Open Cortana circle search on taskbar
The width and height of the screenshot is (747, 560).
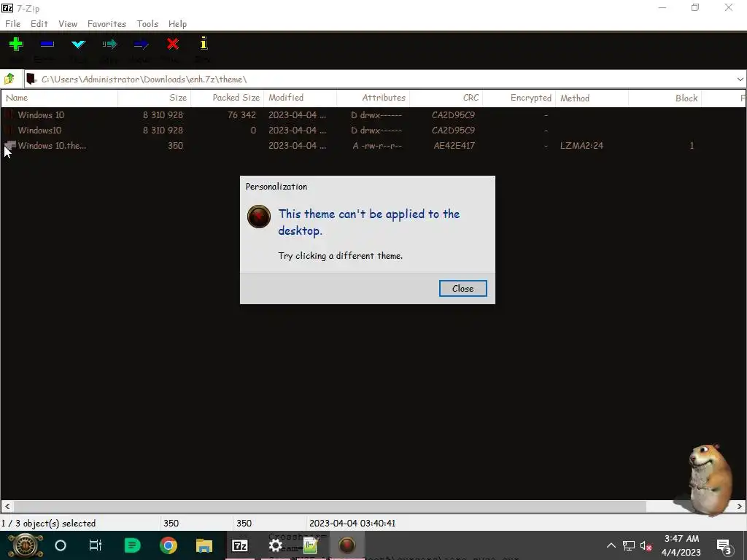coord(61,545)
